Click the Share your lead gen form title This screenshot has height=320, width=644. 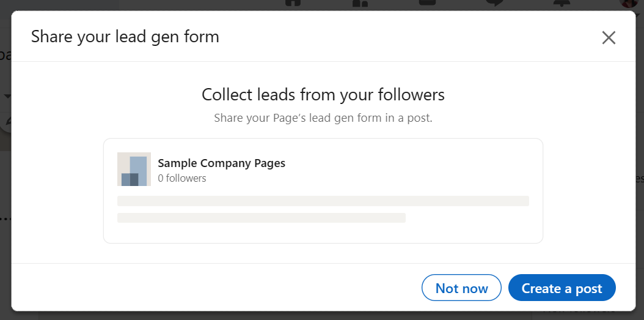point(125,37)
